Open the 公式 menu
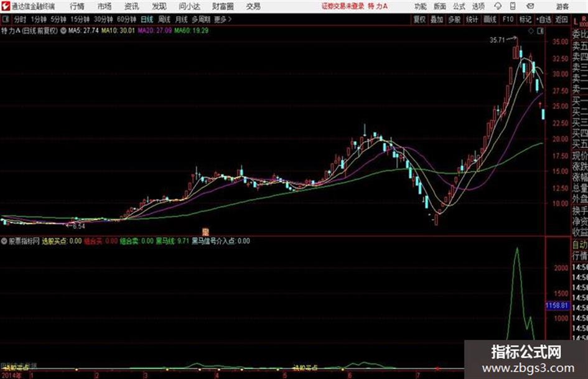This screenshot has width=588, height=379. [459, 6]
